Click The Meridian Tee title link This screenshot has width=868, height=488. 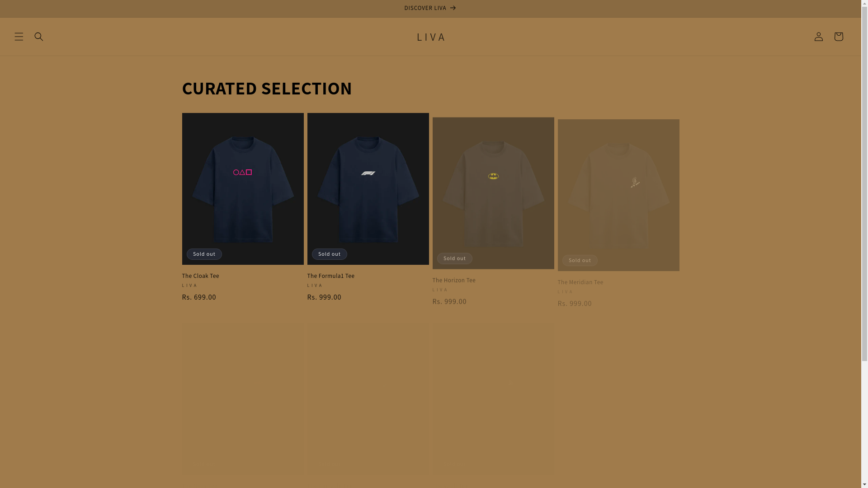point(580,282)
